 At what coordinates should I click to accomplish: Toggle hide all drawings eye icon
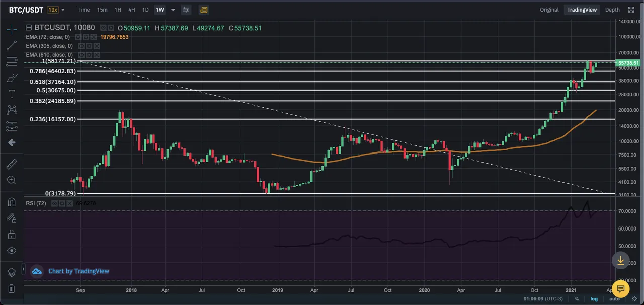click(x=12, y=250)
